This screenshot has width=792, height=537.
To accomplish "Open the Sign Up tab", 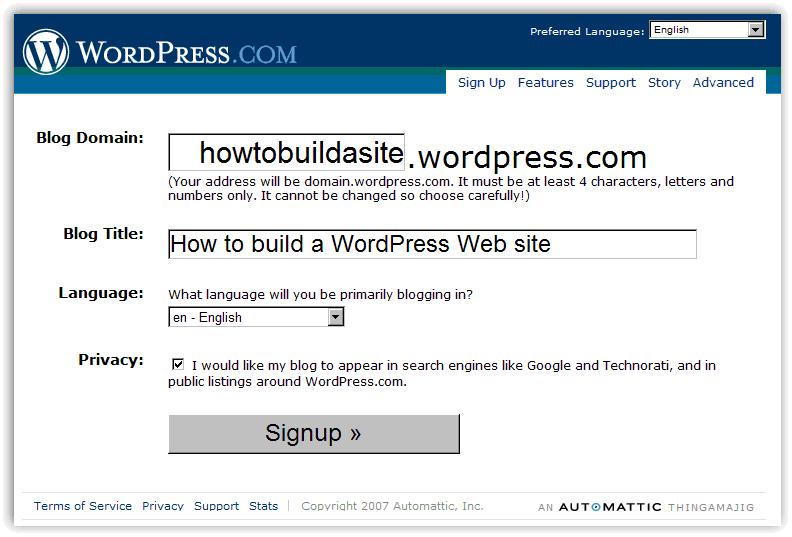I will coord(481,82).
